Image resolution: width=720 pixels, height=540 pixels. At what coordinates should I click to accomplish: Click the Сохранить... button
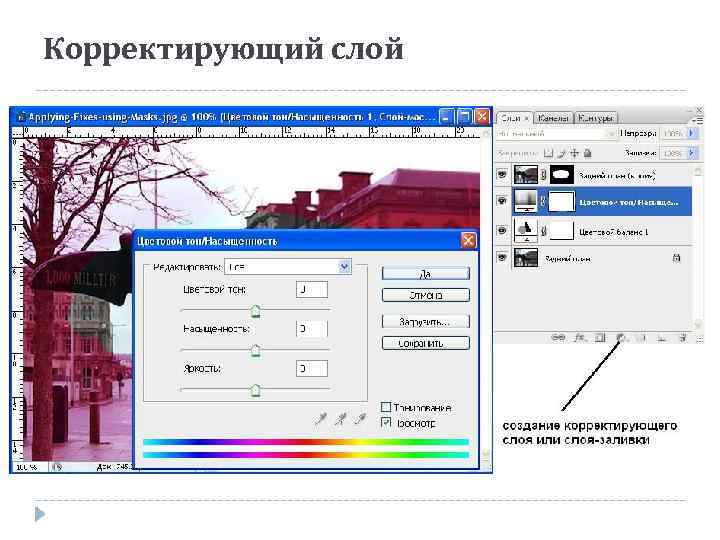click(x=426, y=343)
